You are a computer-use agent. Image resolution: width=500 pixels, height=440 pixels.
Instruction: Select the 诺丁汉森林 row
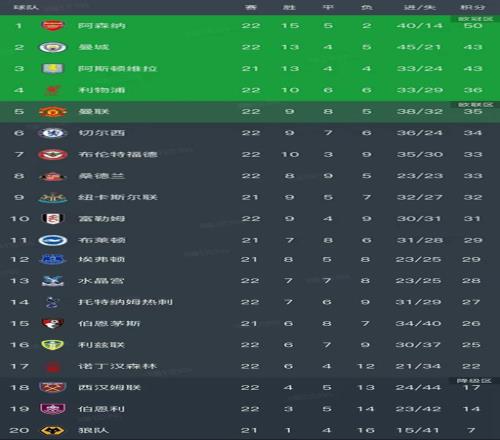point(250,366)
